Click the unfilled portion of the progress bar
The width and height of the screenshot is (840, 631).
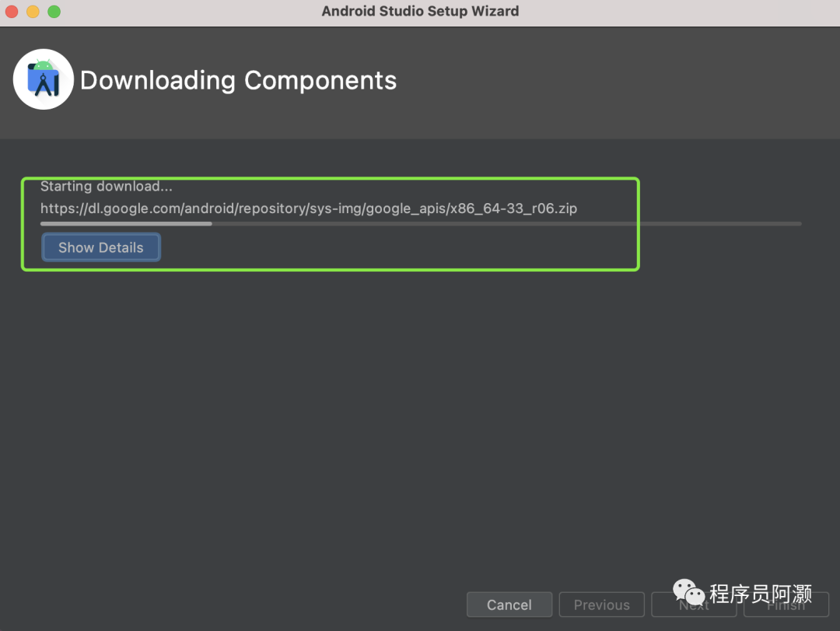click(506, 223)
